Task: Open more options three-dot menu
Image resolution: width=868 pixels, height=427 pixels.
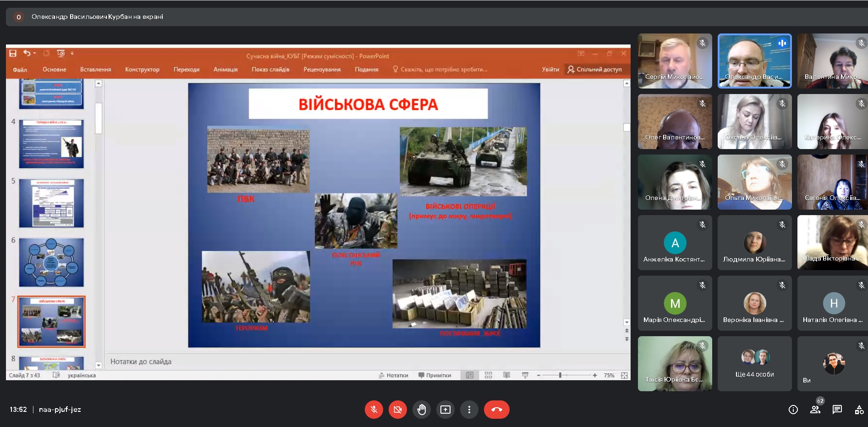Action: point(469,410)
